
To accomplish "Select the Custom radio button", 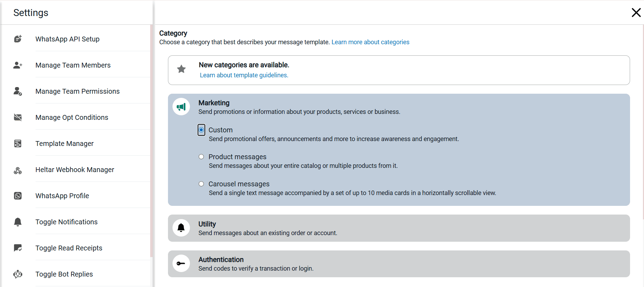I will point(201,130).
